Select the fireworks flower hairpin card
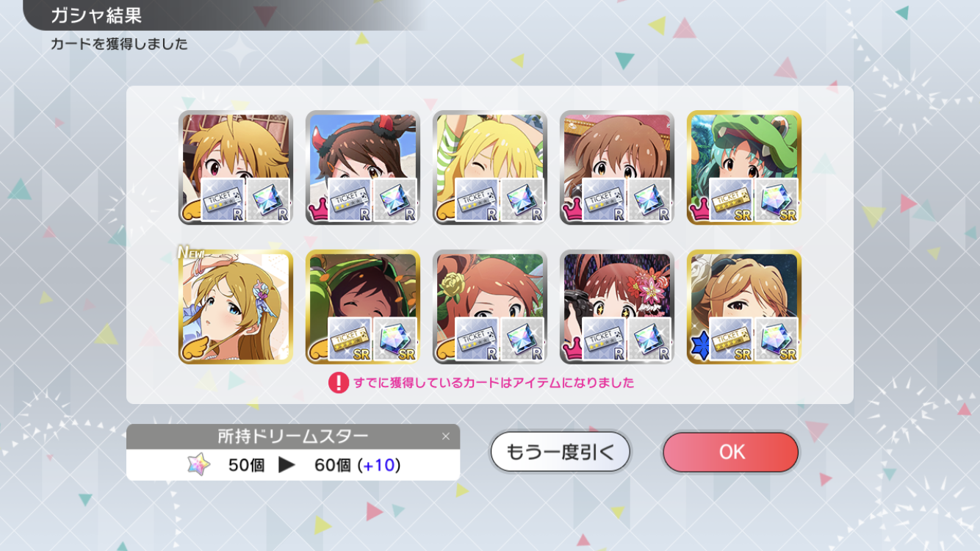 pos(617,307)
